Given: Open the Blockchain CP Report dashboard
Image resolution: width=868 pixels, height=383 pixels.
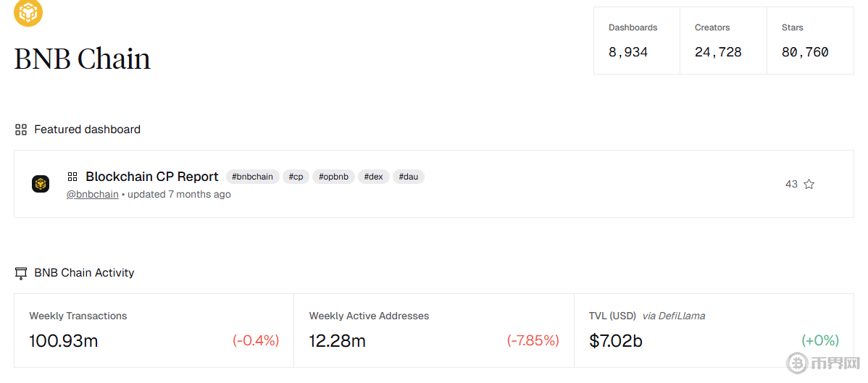Looking at the screenshot, I should click(152, 177).
